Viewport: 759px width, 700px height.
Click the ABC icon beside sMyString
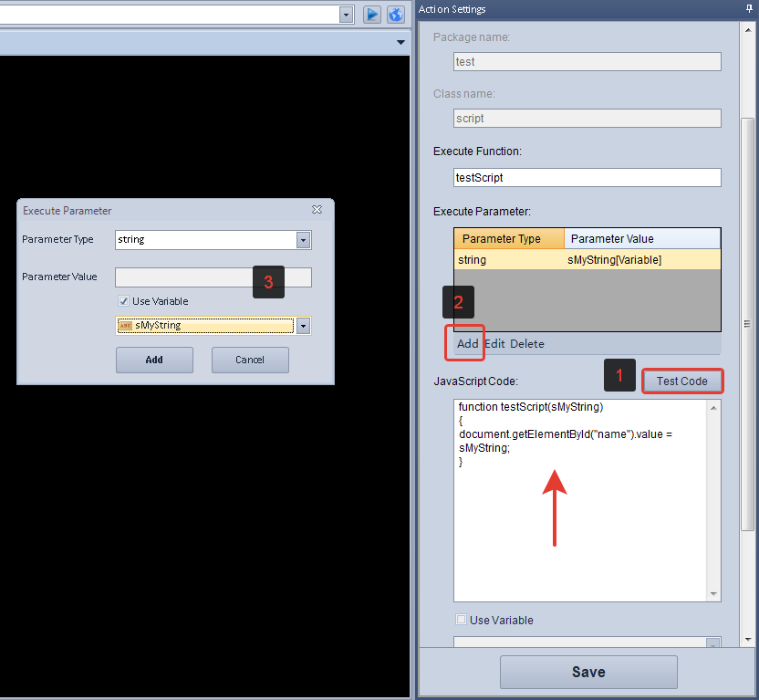tap(125, 326)
